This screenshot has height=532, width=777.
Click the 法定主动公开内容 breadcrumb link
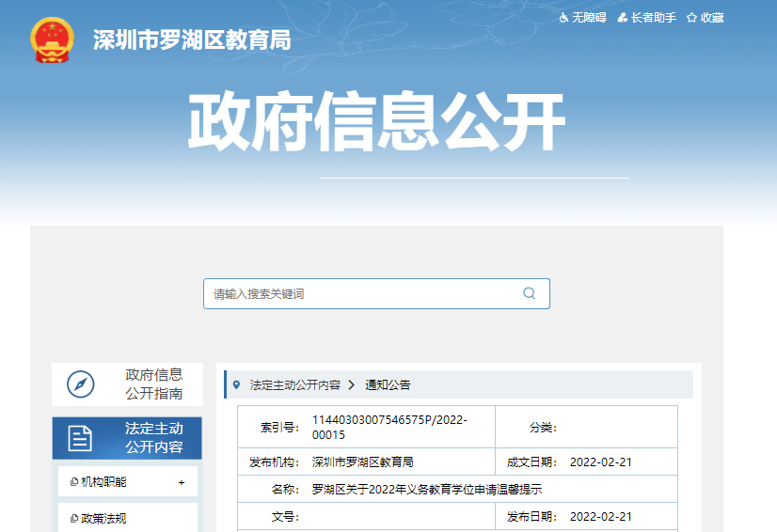click(x=294, y=384)
